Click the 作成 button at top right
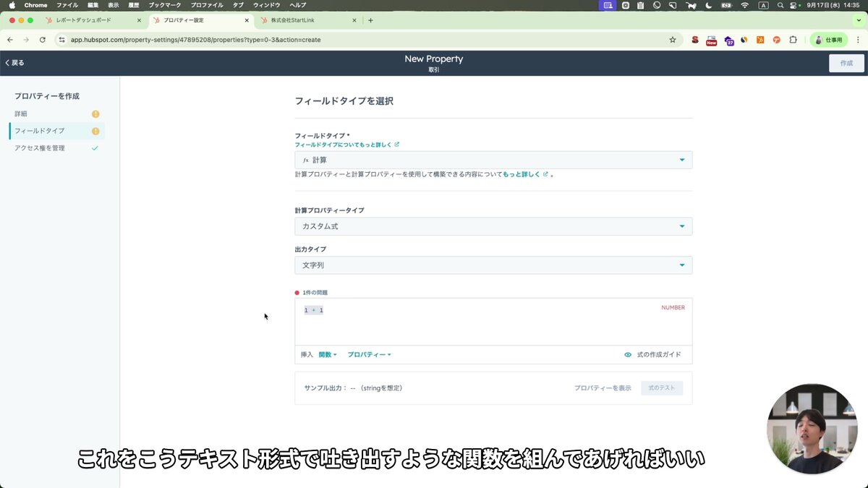Screen dimensions: 868x488 point(846,64)
